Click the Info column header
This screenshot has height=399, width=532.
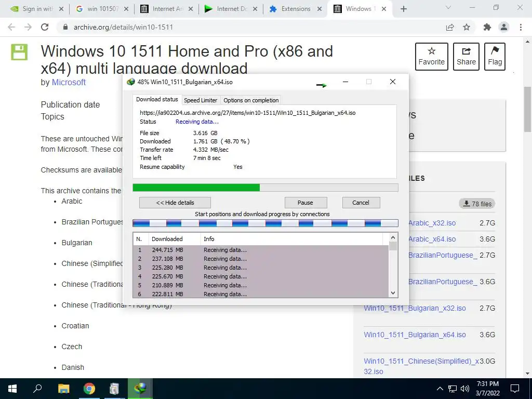[x=292, y=239]
